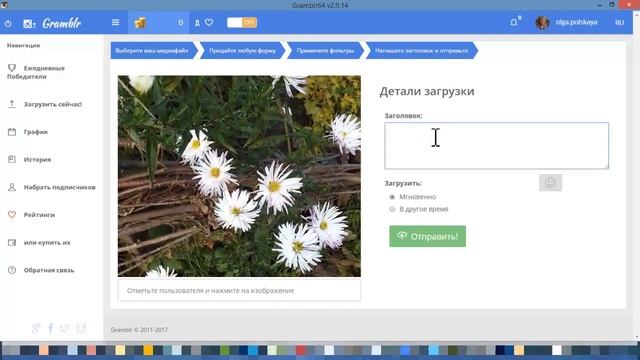Select the Мгновенно radio option
640x360 pixels.
[x=392, y=197]
